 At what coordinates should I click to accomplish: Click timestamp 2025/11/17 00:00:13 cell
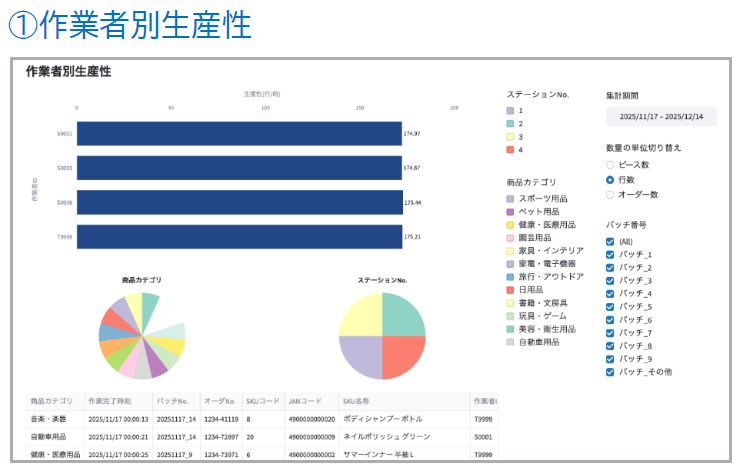(118, 419)
